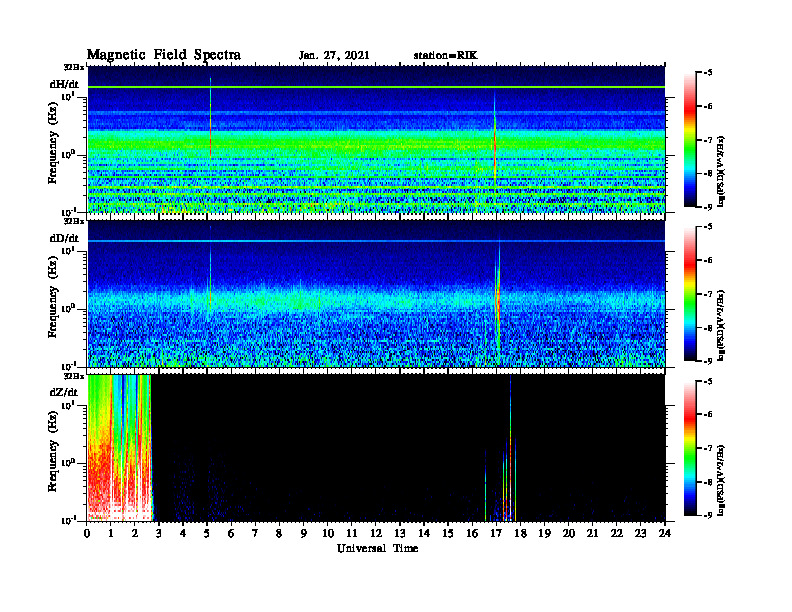The width and height of the screenshot is (792, 612).
Task: Click hour 20 on the time axis
Action: [568, 534]
